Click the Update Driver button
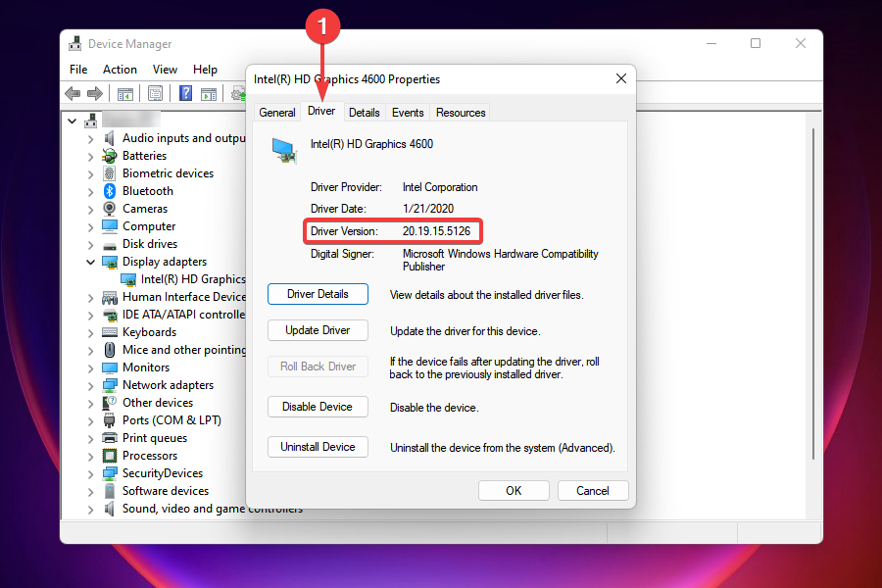Viewport: 882px width, 588px height. click(x=318, y=330)
